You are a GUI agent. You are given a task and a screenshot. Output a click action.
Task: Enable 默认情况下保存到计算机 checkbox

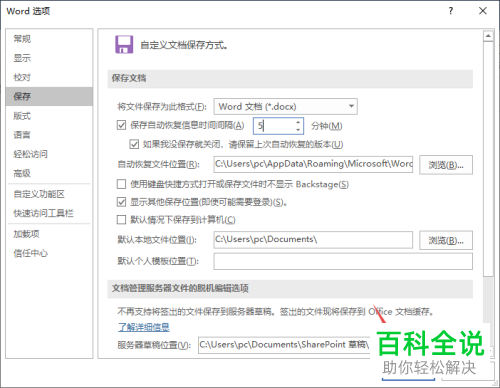pyautogui.click(x=121, y=220)
